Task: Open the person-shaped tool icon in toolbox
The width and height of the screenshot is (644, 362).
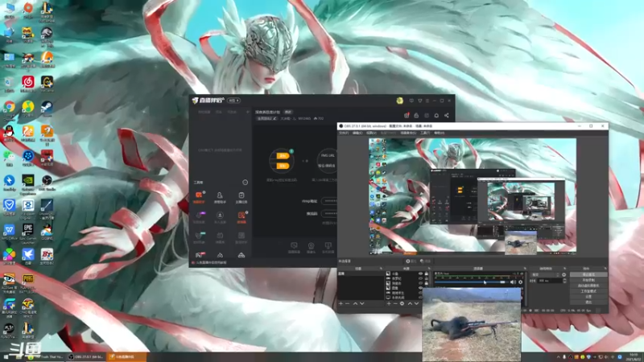Action: pyautogui.click(x=220, y=197)
